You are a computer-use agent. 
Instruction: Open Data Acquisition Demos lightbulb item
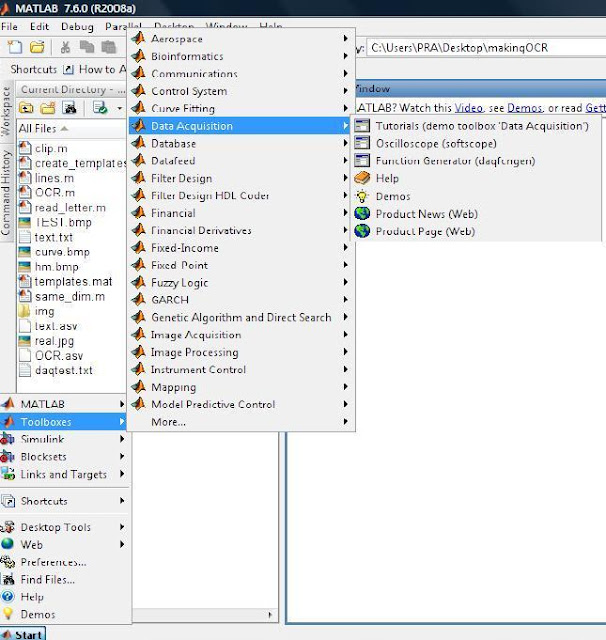click(x=475, y=196)
